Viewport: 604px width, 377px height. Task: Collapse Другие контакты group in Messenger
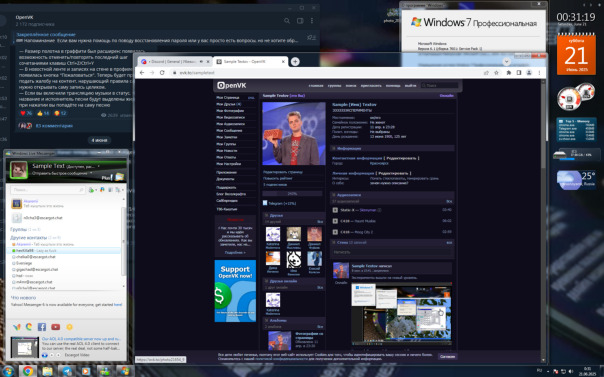click(28, 238)
